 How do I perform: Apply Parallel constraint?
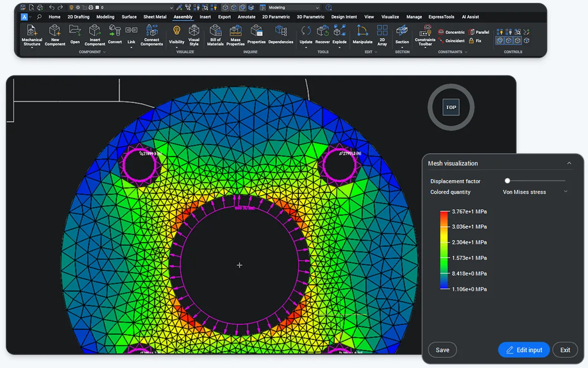coord(479,32)
